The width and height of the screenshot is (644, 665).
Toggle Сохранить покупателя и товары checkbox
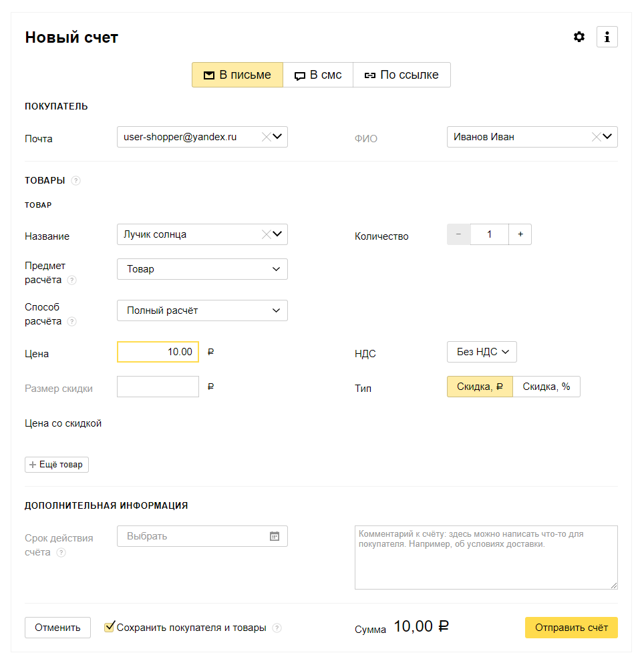click(109, 627)
